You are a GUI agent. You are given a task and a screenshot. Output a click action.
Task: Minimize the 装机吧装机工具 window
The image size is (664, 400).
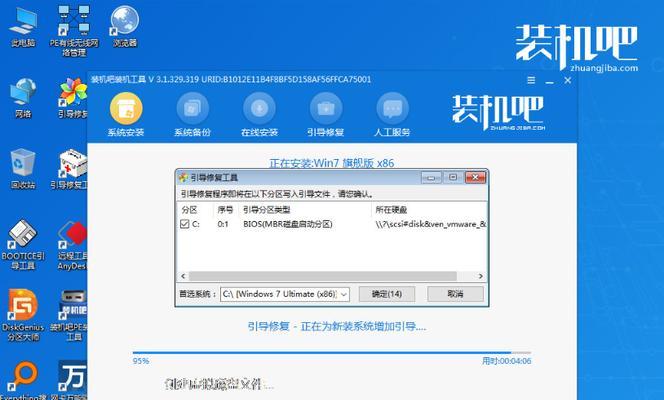click(x=550, y=81)
